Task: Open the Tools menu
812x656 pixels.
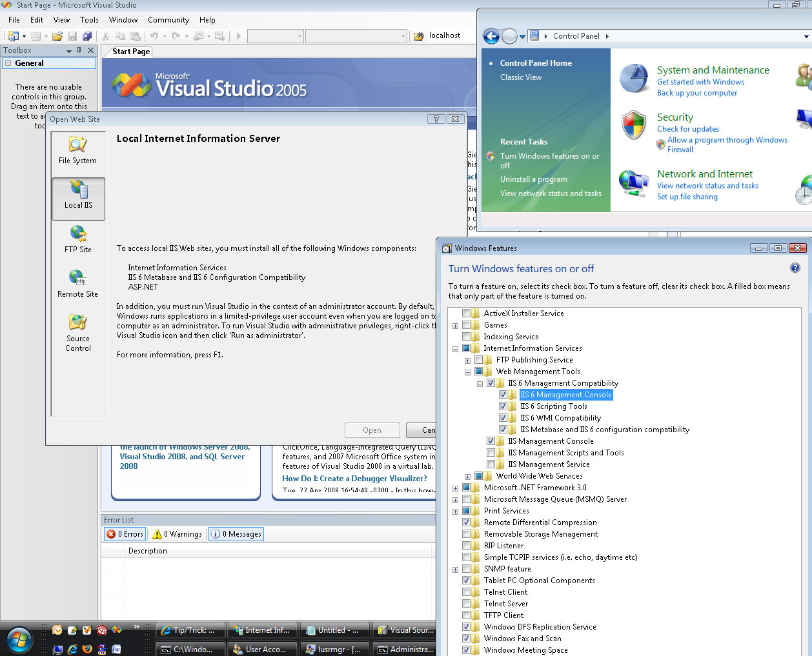Action: 89,20
